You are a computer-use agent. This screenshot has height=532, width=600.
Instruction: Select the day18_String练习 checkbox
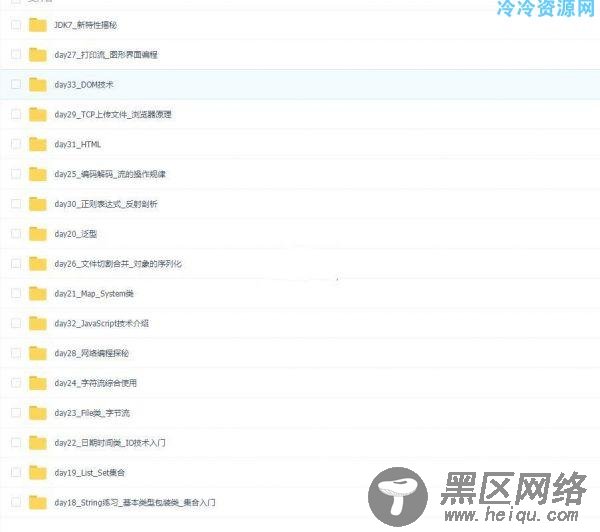tap(16, 502)
